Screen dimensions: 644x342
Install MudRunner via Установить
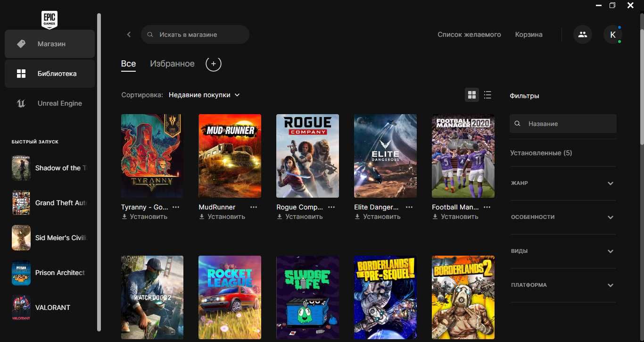(222, 217)
